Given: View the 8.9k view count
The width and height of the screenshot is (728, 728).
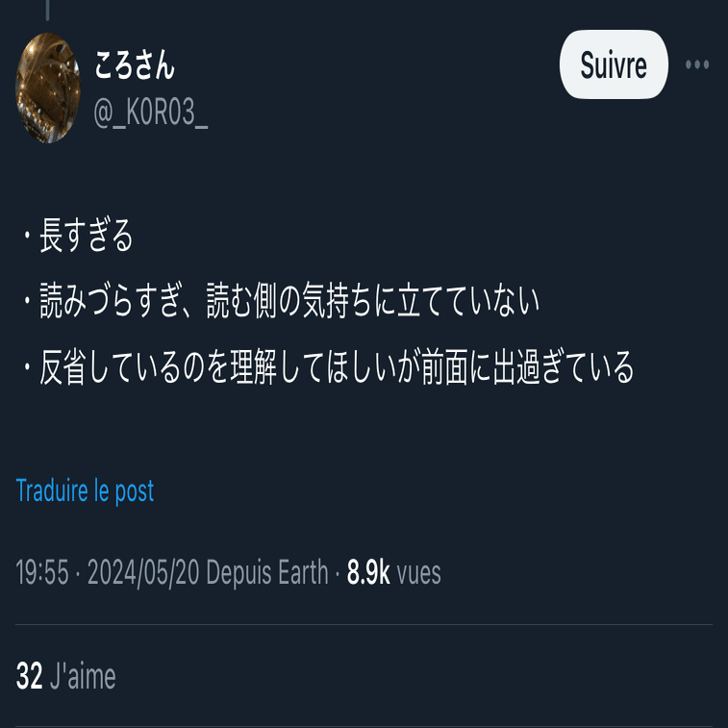Looking at the screenshot, I should (368, 572).
